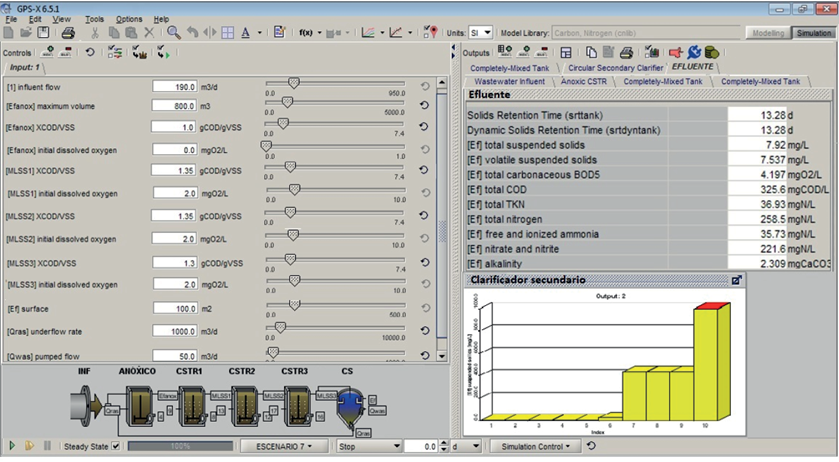The image size is (839, 462).
Task: Switch to Modelling mode
Action: point(768,33)
